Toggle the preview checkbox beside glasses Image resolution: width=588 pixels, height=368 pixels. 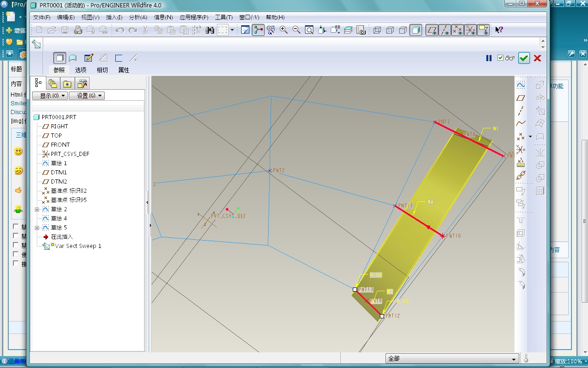[x=501, y=58]
